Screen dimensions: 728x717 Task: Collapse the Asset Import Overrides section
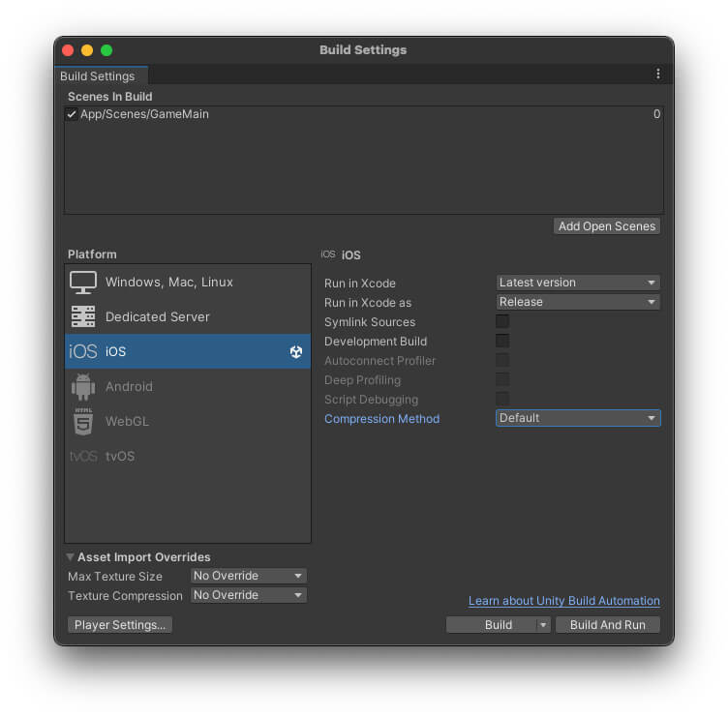tap(70, 557)
